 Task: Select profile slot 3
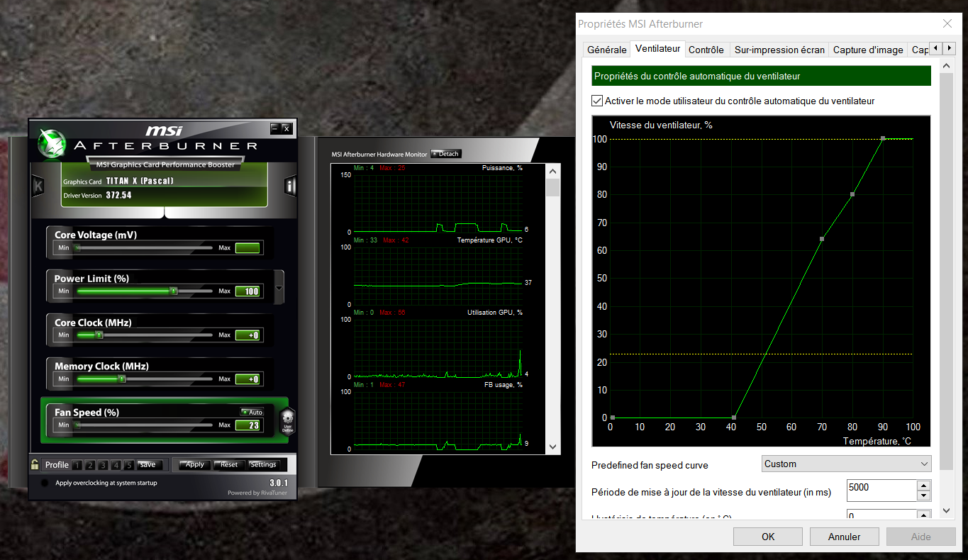point(104,465)
